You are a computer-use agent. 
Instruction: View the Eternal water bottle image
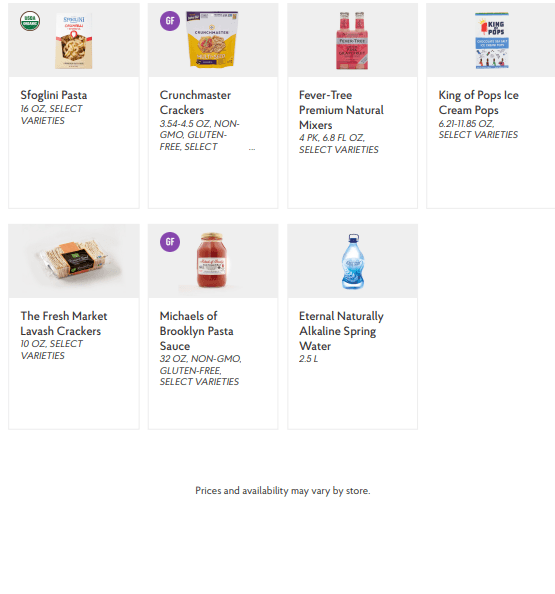tap(353, 261)
